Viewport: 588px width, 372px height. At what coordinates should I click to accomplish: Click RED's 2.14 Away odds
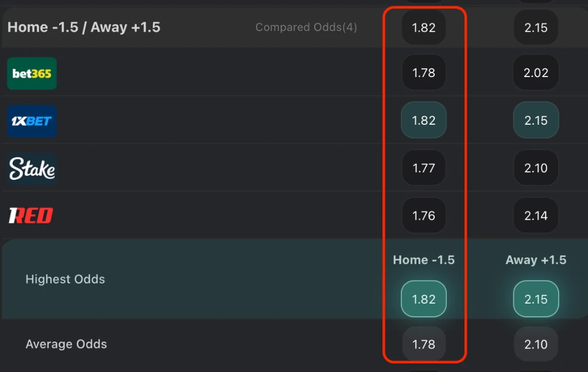click(535, 215)
